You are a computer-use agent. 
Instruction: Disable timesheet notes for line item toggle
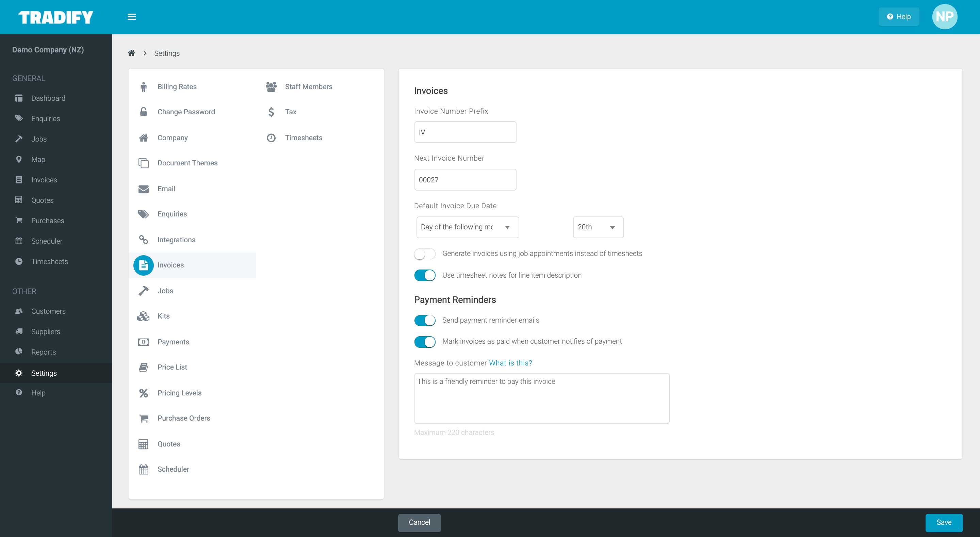click(x=425, y=276)
